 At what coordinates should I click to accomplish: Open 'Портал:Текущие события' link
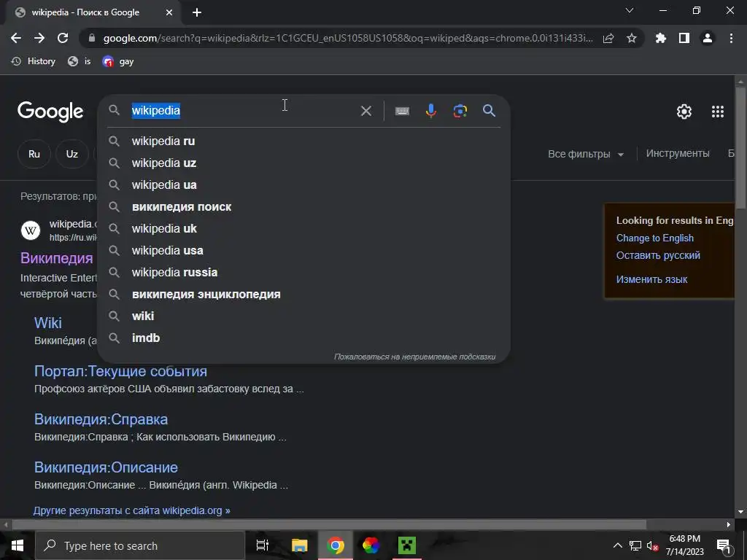click(x=120, y=371)
